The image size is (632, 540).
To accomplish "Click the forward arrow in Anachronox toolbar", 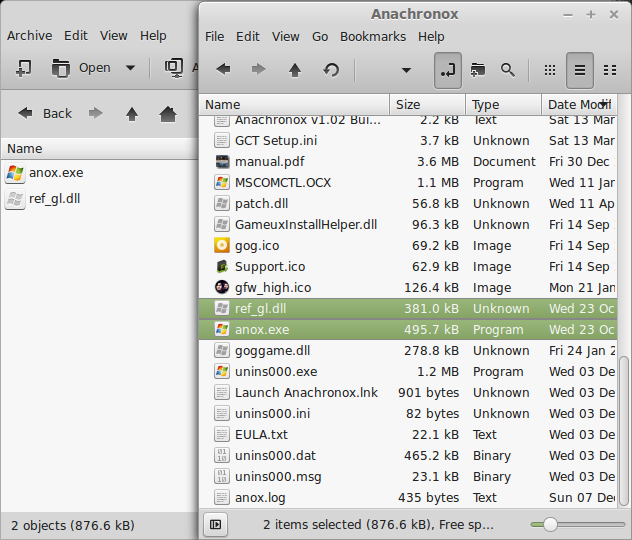I will (x=259, y=70).
